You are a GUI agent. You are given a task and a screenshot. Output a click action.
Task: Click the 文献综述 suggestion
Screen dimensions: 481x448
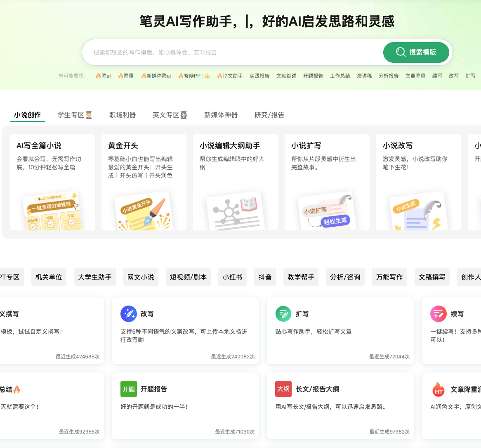286,76
